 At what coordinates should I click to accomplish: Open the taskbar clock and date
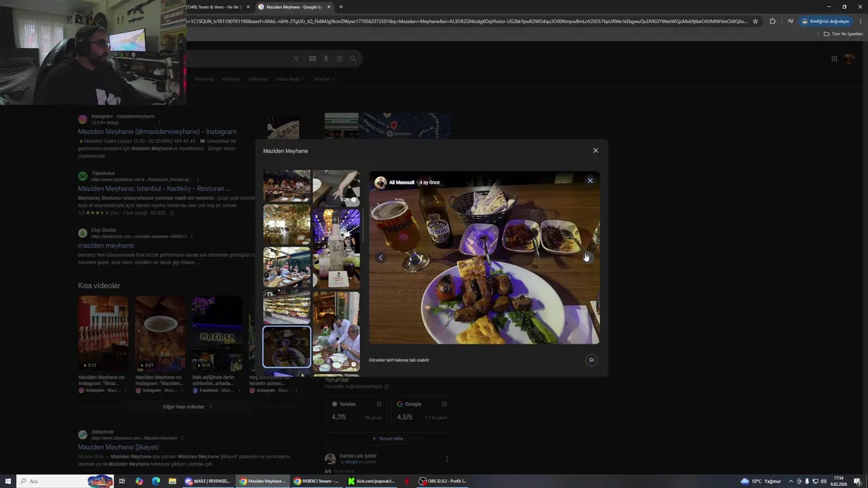click(840, 481)
